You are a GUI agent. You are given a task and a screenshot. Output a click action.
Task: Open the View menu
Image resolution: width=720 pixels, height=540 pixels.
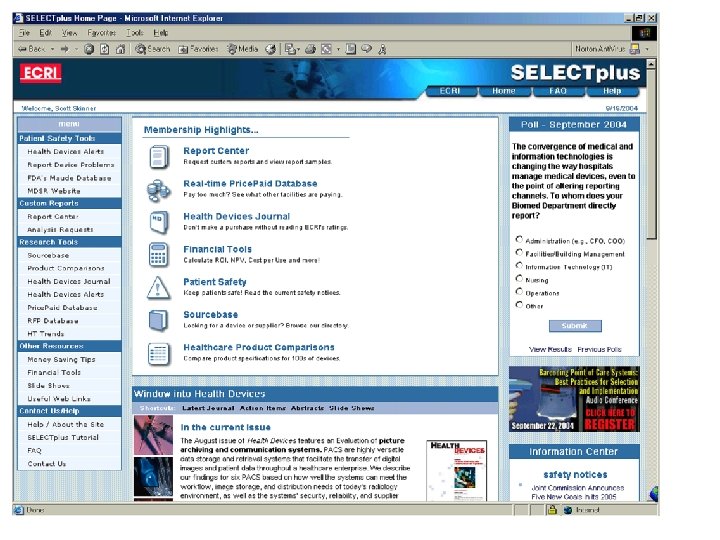[x=69, y=33]
